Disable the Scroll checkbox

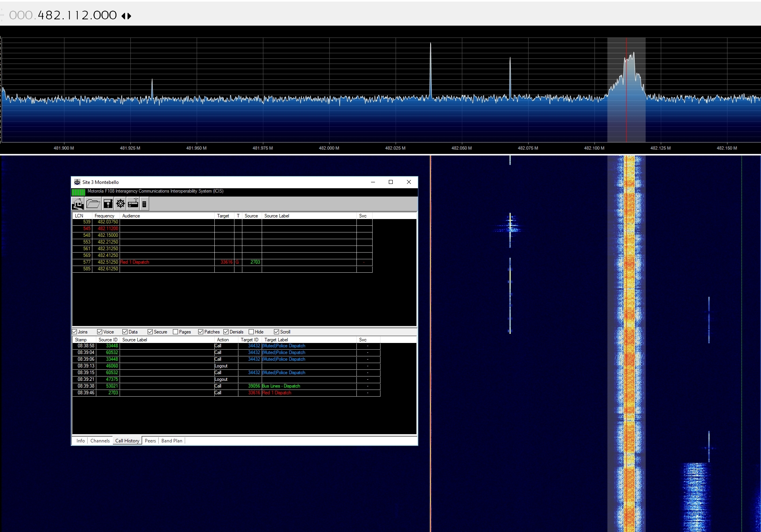(277, 332)
